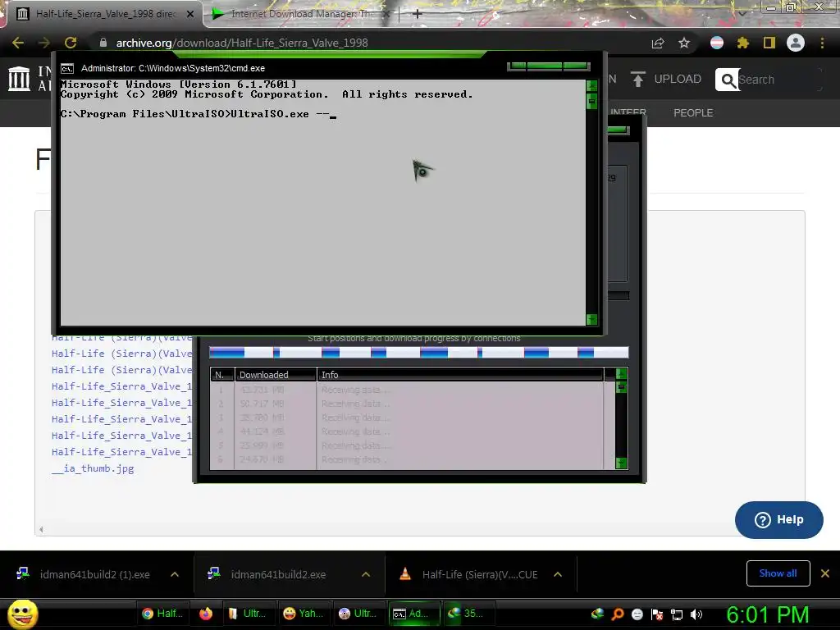Image resolution: width=840 pixels, height=630 pixels.
Task: Open Chrome tab search dropdown arrow
Action: pos(742,12)
